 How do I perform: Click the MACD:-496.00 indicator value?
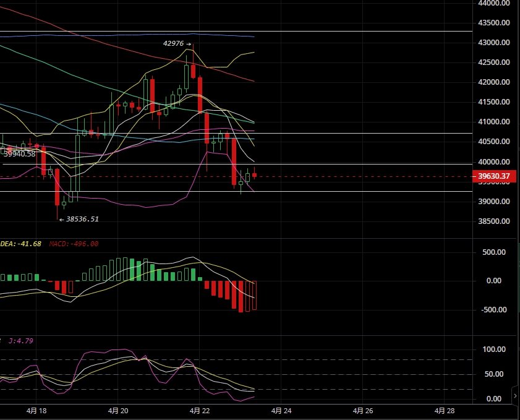tap(74, 244)
